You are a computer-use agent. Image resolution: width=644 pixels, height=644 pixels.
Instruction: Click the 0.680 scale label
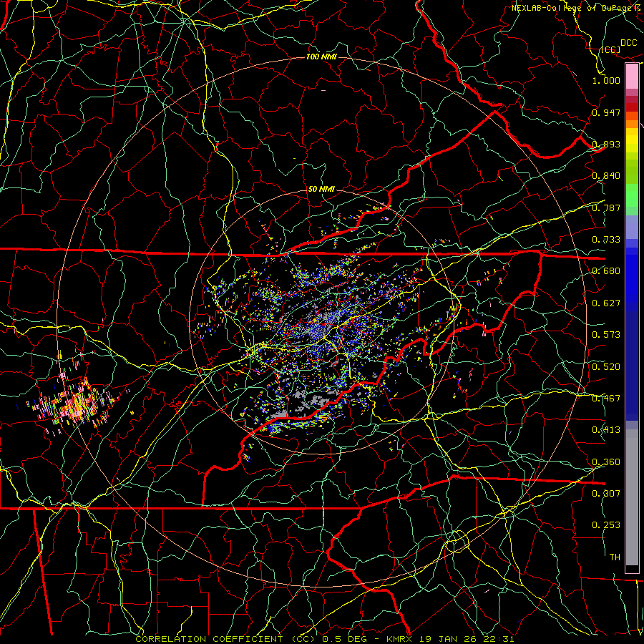coord(606,270)
